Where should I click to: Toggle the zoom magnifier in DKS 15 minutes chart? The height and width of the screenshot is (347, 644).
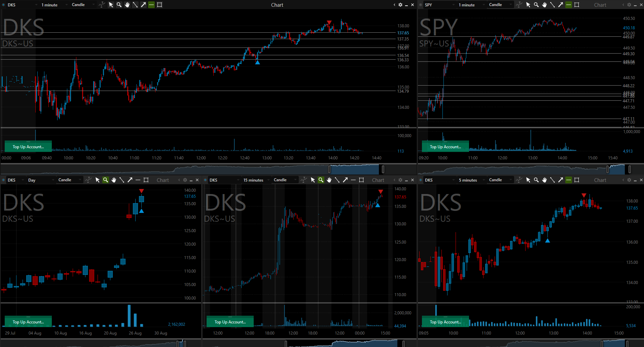321,180
